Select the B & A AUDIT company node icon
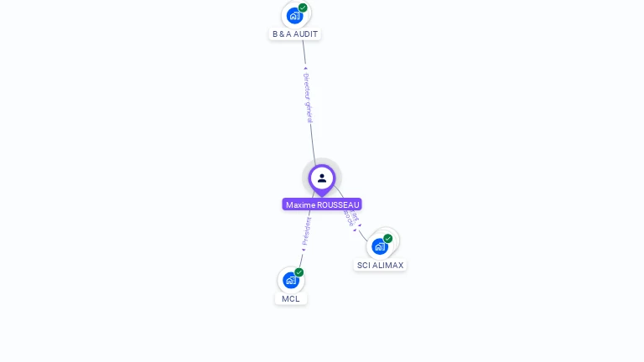 pos(294,16)
